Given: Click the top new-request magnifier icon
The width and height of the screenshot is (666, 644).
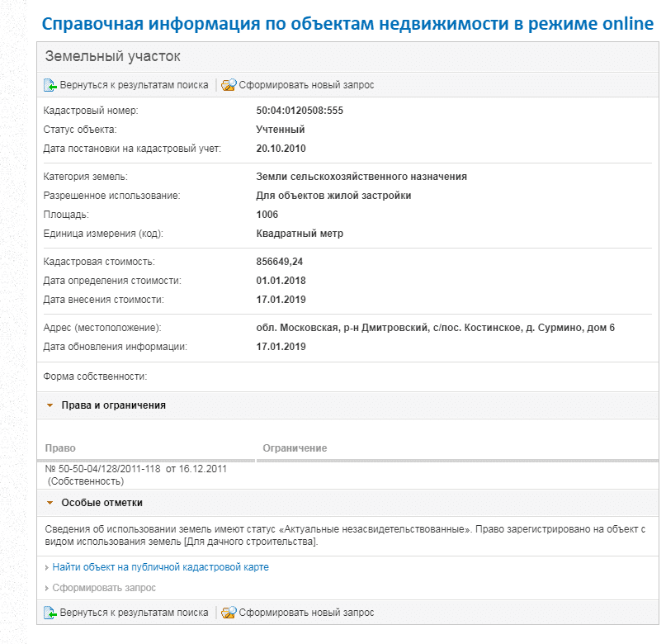Looking at the screenshot, I should coord(229,85).
